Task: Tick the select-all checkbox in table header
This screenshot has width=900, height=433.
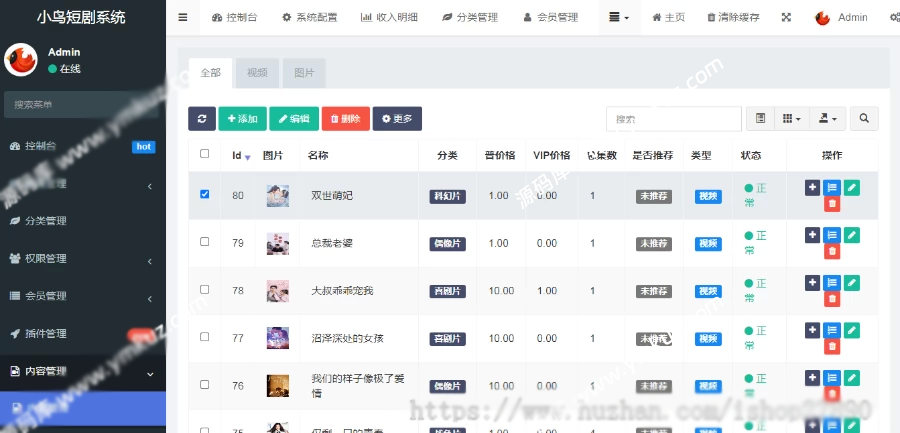Action: [204, 153]
